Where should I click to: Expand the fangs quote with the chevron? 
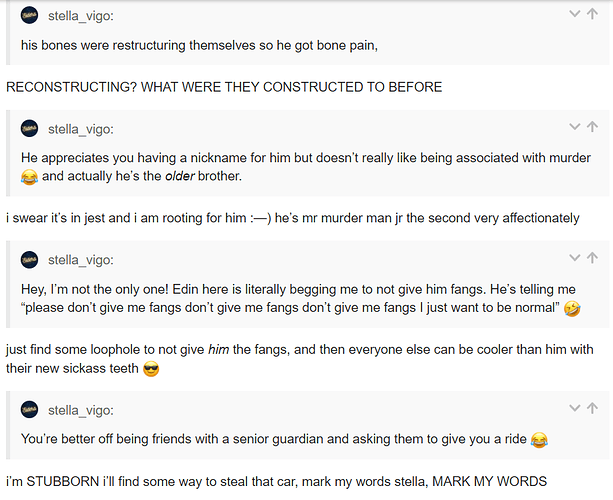pos(575,259)
